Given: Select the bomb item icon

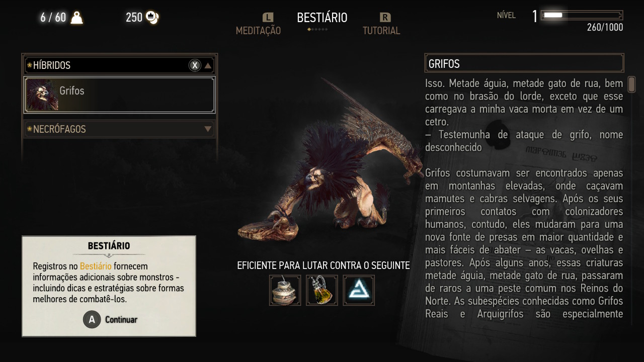Looking at the screenshot, I should [285, 290].
